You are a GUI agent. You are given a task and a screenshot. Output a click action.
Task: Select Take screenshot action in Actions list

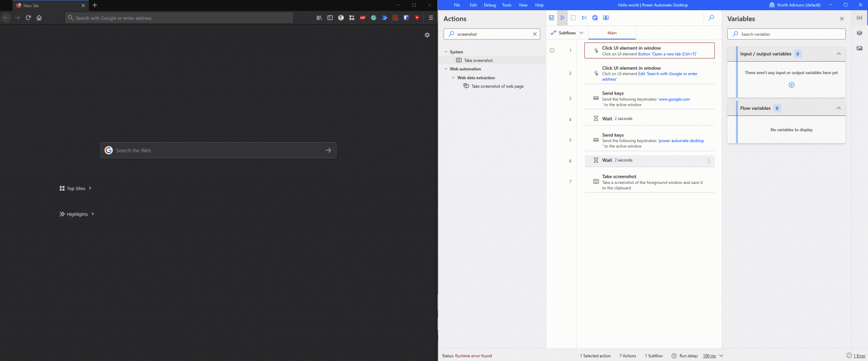point(478,60)
